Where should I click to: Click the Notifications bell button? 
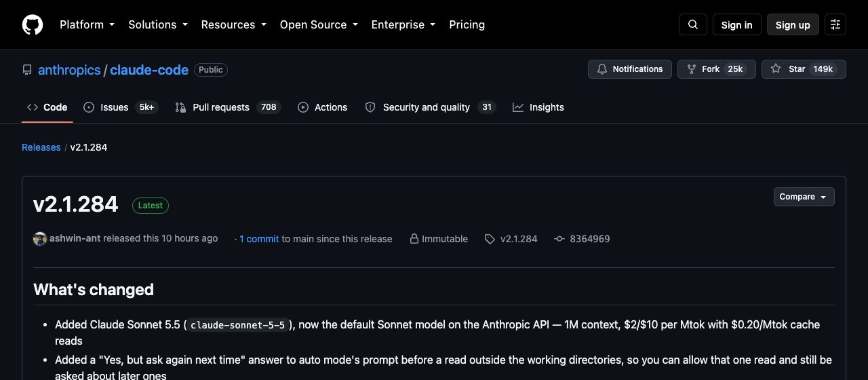[630, 69]
